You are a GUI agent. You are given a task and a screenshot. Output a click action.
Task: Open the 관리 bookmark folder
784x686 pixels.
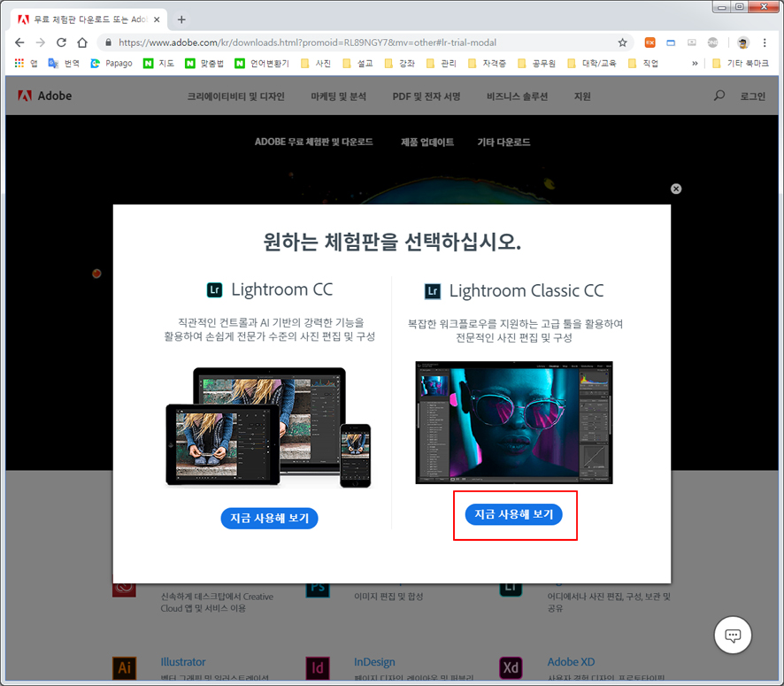point(441,63)
